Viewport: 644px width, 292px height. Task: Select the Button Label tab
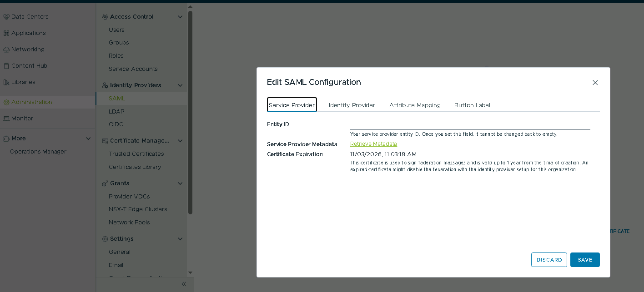pyautogui.click(x=472, y=105)
